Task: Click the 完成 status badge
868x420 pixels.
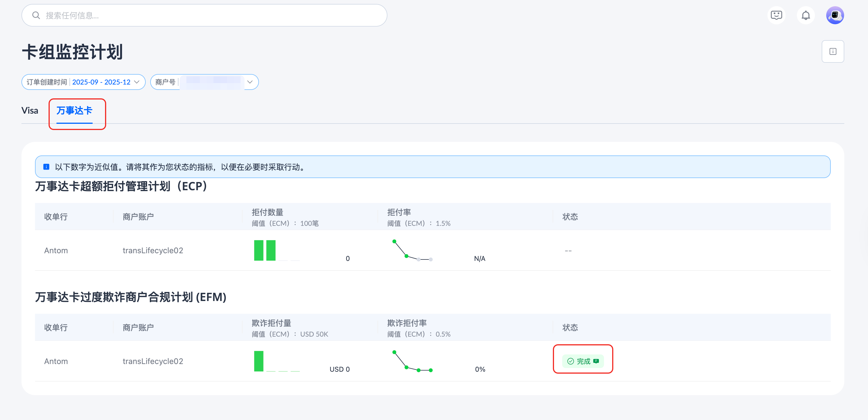Action: tap(583, 361)
